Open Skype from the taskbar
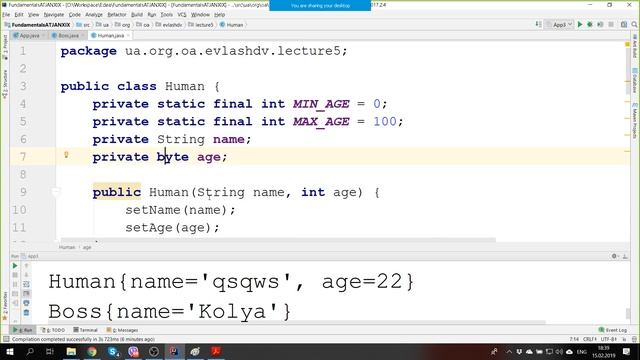Image resolution: width=640 pixels, height=360 pixels. click(x=113, y=351)
